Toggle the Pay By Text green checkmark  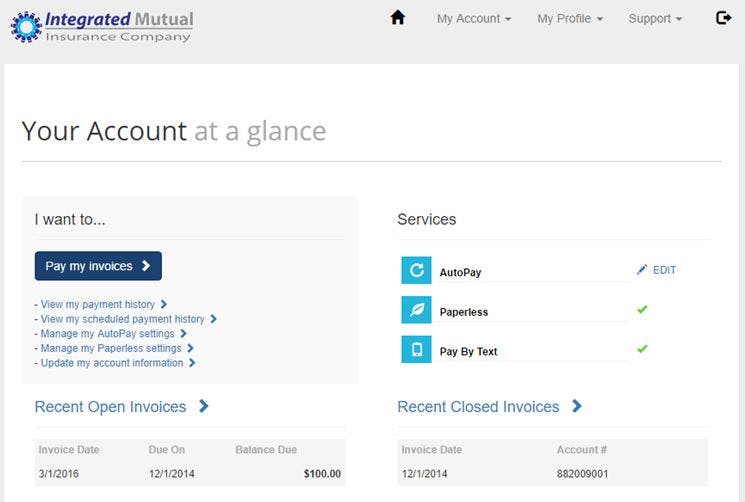point(642,349)
